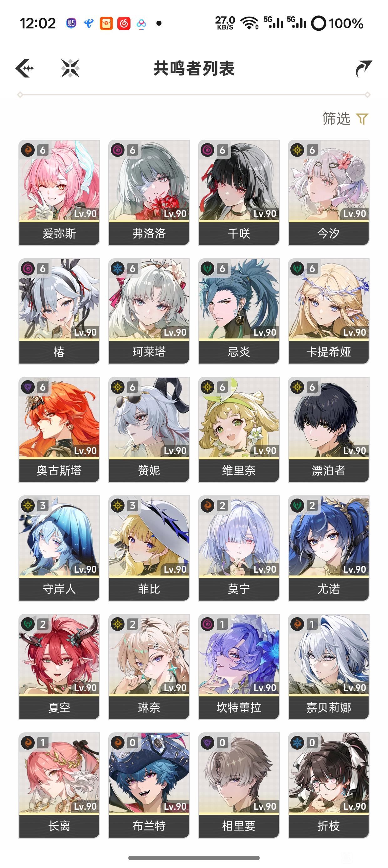
Task: Tap the glacio snowflake icon on 珂莱塔
Action: point(118,269)
